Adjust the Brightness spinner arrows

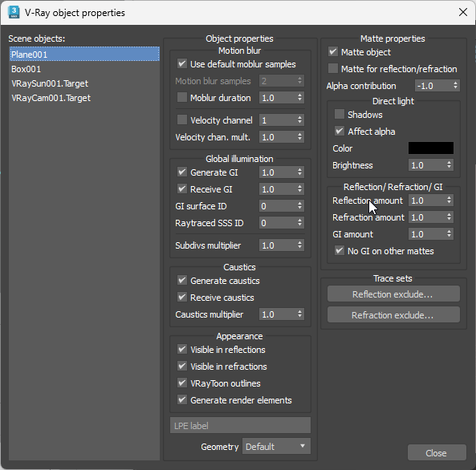449,164
